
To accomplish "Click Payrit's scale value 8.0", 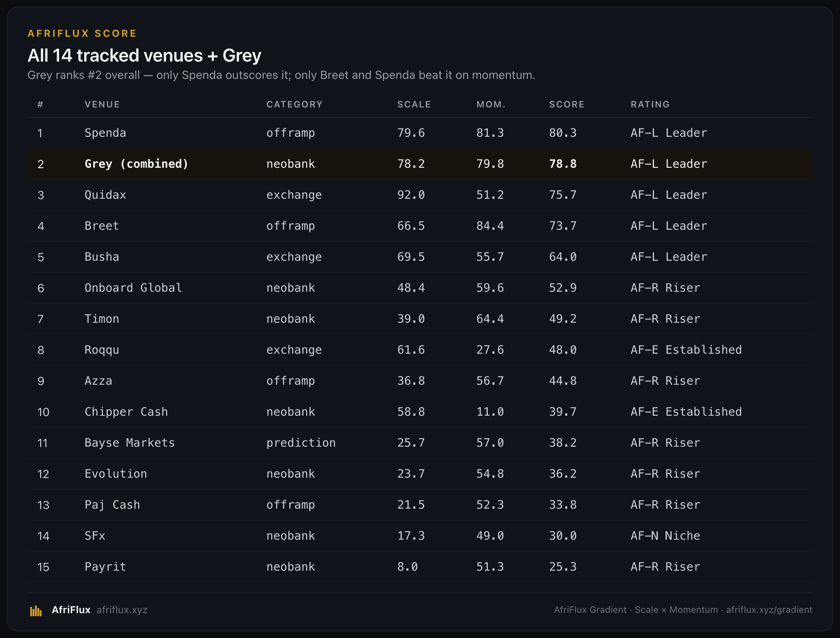I will [x=408, y=567].
